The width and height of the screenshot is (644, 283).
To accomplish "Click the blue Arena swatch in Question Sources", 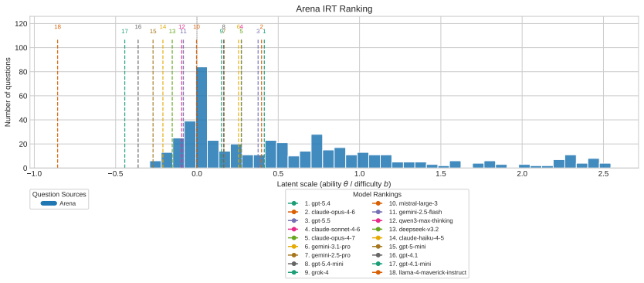I will (48, 203).
